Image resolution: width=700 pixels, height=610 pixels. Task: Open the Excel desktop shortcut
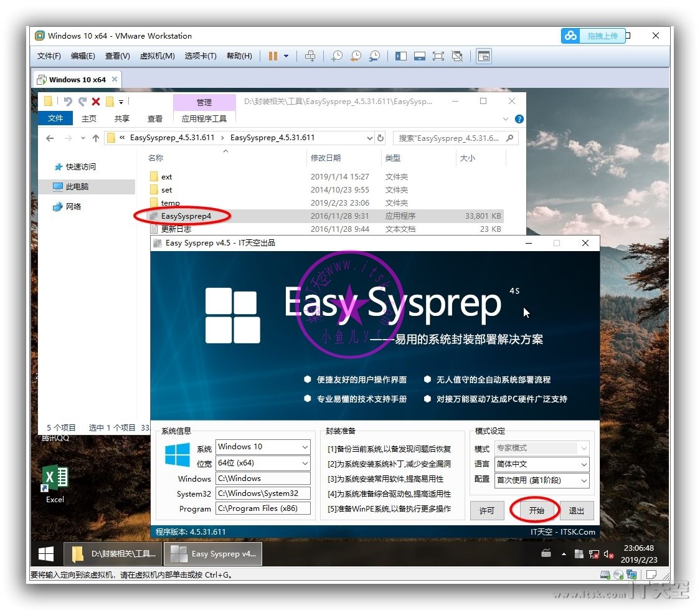tap(55, 484)
